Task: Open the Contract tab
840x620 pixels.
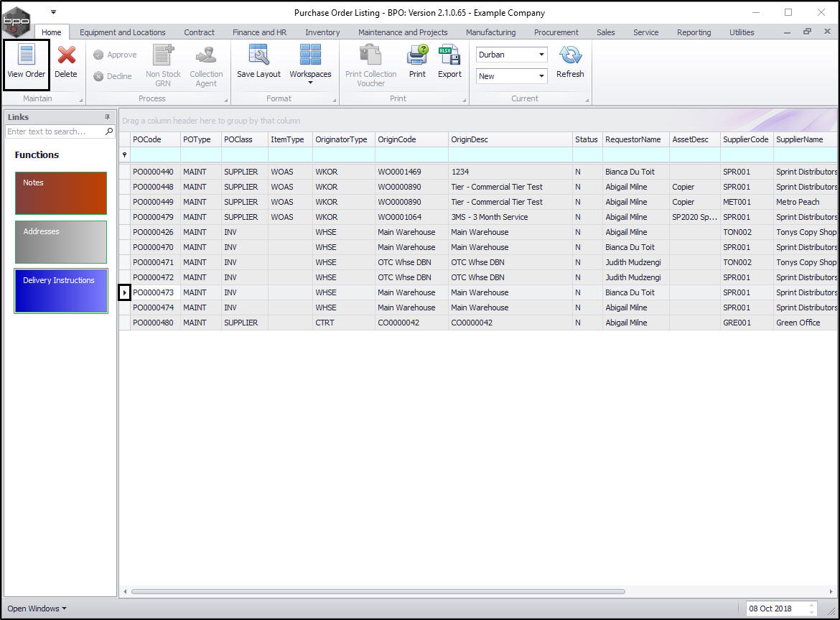Action: 200,32
